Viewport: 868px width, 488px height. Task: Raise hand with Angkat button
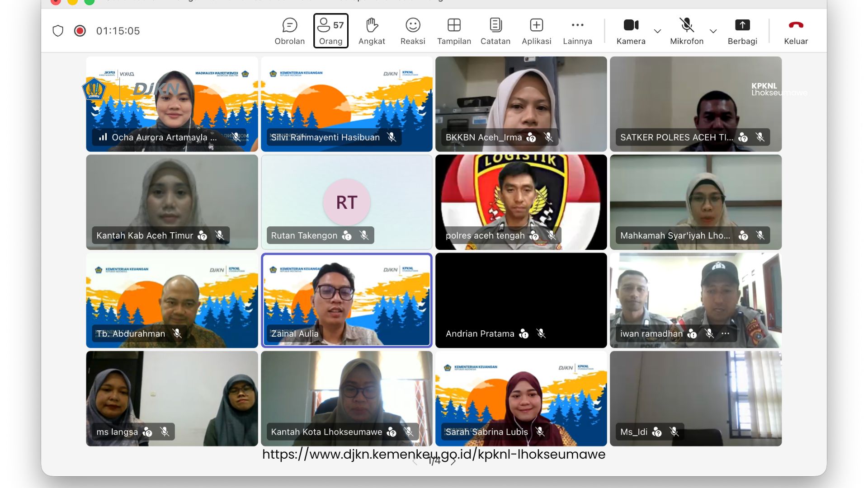[x=372, y=31]
